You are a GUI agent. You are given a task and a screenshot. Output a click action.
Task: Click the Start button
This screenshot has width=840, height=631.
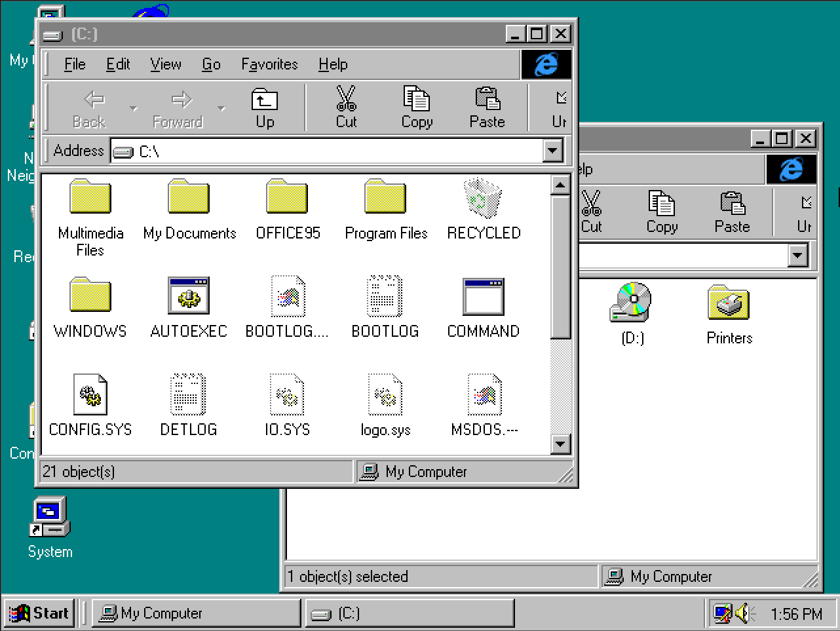coord(39,613)
